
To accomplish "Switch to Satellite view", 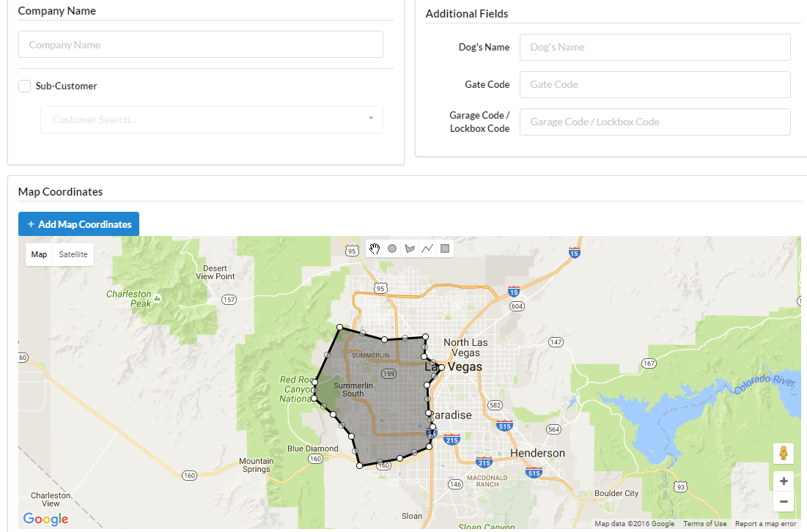I will click(73, 254).
